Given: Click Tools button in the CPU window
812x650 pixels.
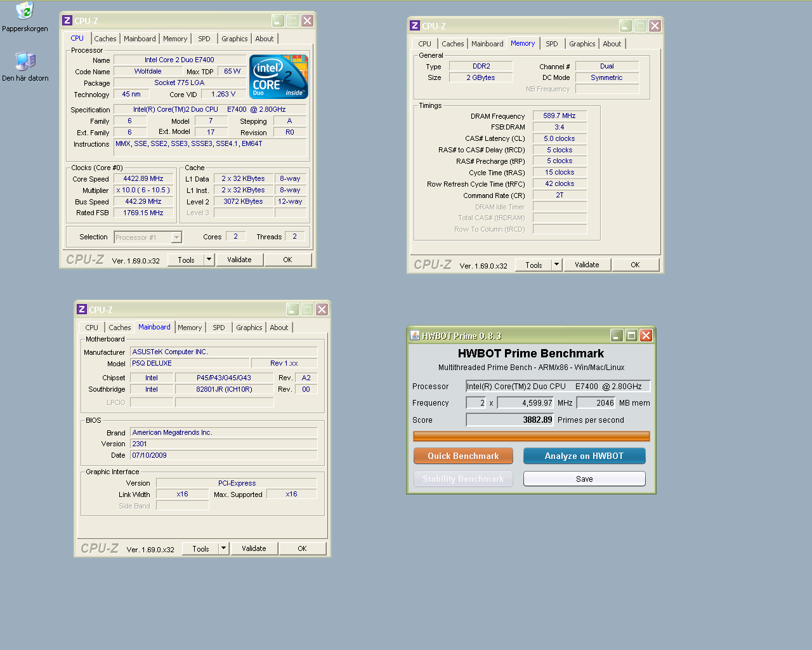Looking at the screenshot, I should (187, 260).
